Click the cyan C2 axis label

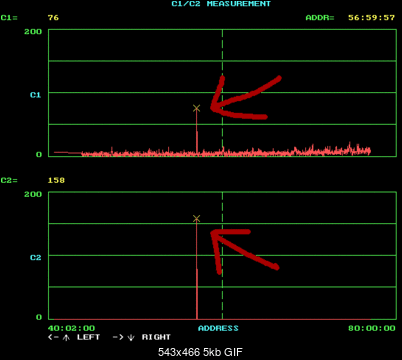pos(35,258)
